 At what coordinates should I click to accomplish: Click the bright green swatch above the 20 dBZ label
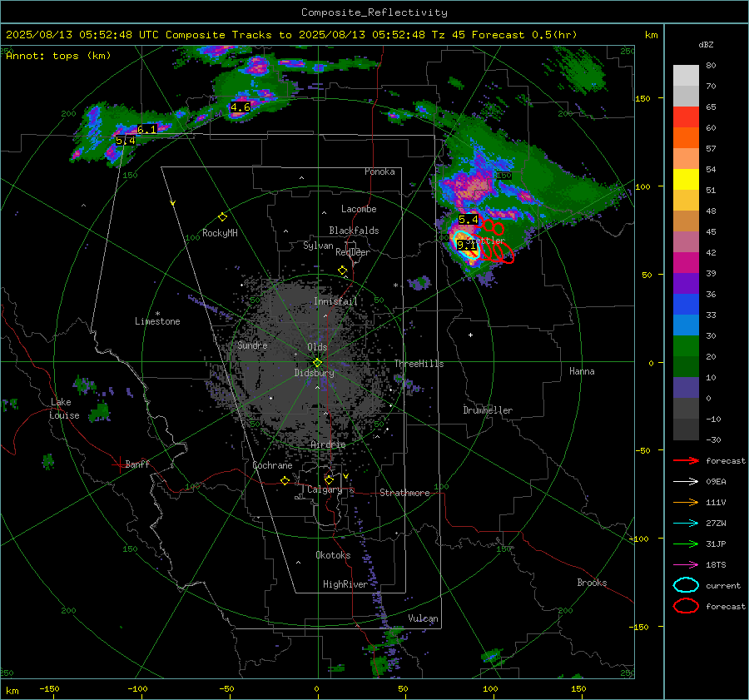686,346
